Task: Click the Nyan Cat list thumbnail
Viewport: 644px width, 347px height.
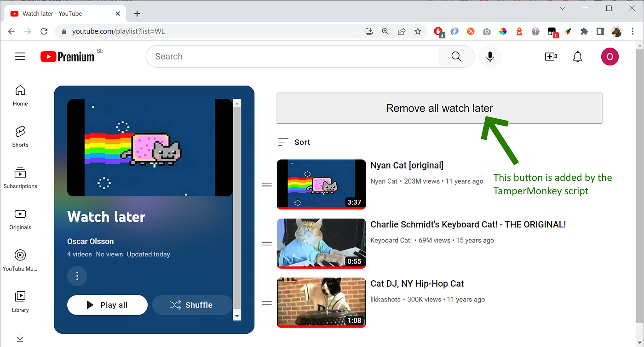Action: pyautogui.click(x=321, y=184)
